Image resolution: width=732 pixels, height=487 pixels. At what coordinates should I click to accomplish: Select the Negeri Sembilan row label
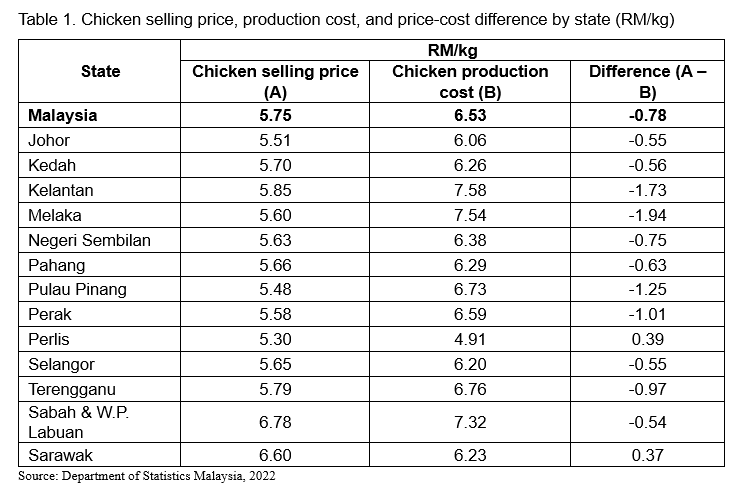(90, 240)
